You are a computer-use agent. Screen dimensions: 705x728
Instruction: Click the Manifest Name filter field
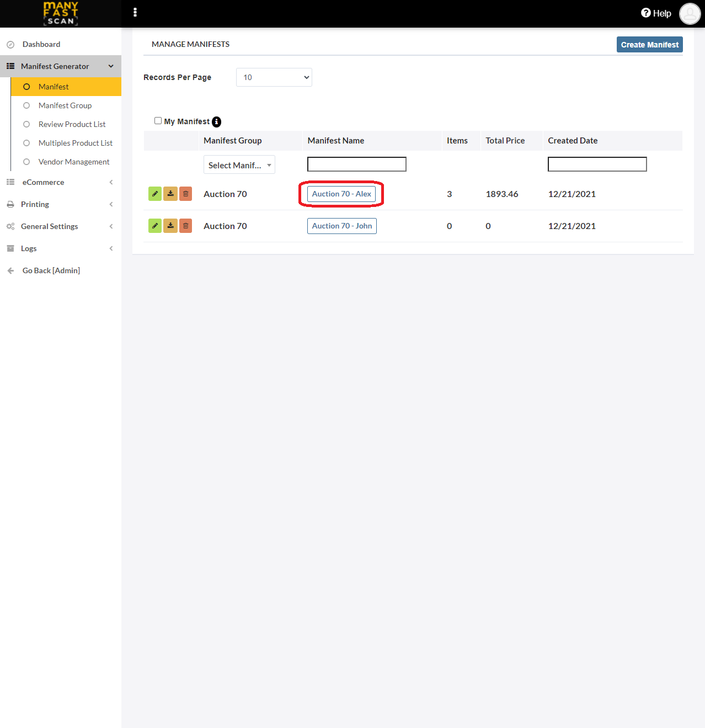pos(357,164)
